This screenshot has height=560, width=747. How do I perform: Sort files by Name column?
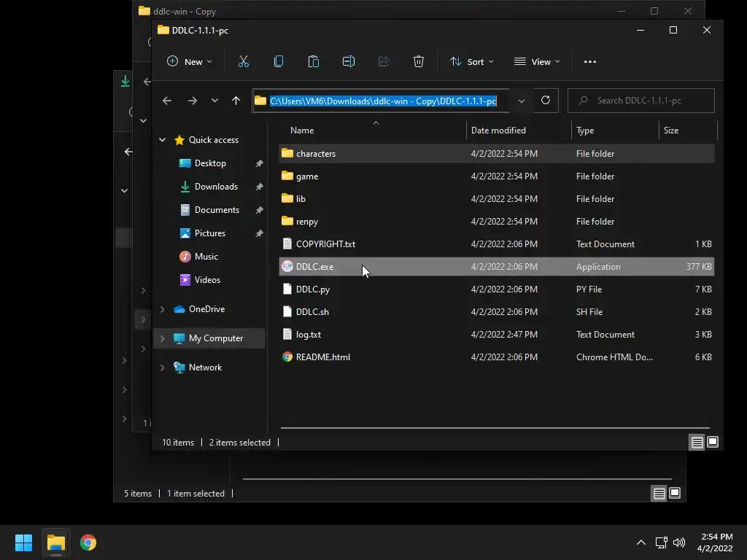(x=302, y=131)
